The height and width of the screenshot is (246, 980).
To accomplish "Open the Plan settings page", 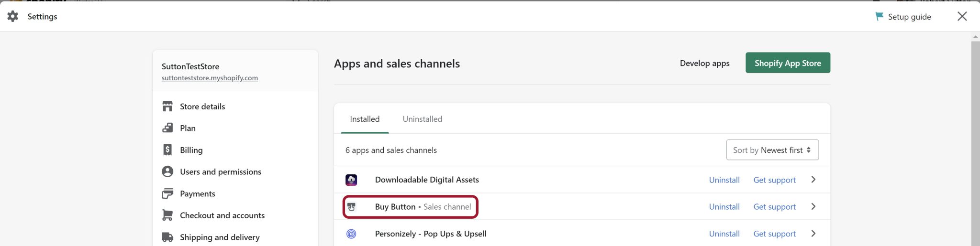I will [188, 128].
